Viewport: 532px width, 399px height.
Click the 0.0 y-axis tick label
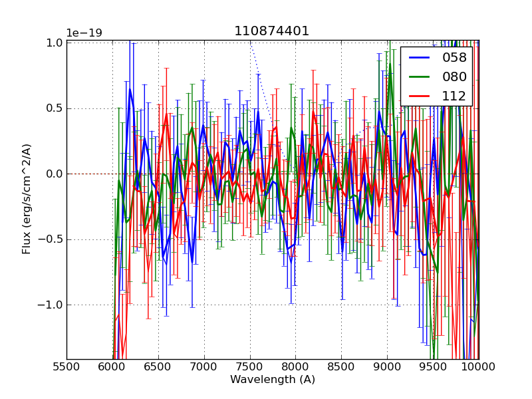click(x=55, y=174)
